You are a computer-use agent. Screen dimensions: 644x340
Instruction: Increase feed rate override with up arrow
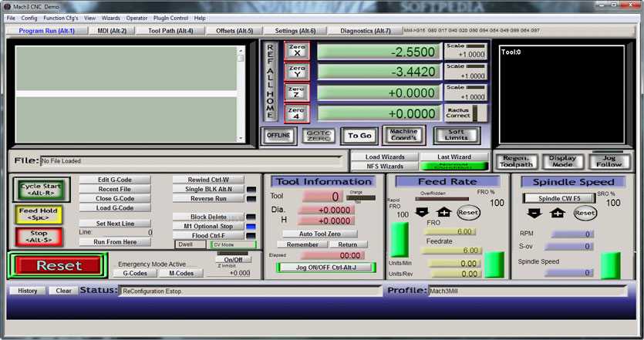point(444,212)
